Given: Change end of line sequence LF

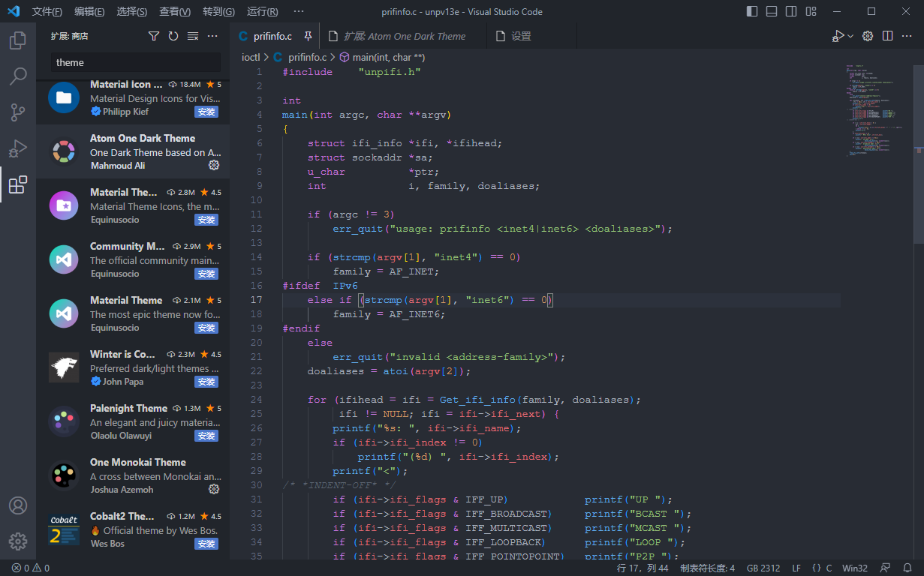Looking at the screenshot, I should [796, 568].
